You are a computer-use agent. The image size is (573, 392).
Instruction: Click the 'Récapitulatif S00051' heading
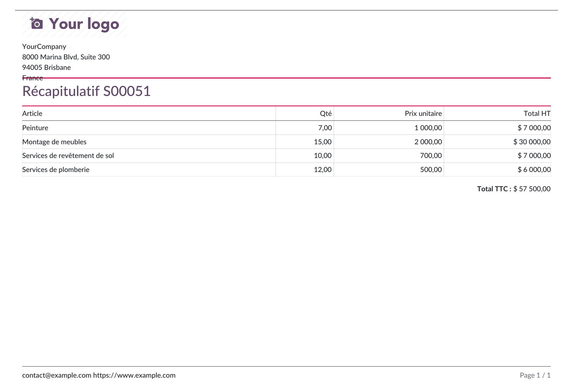tap(87, 91)
